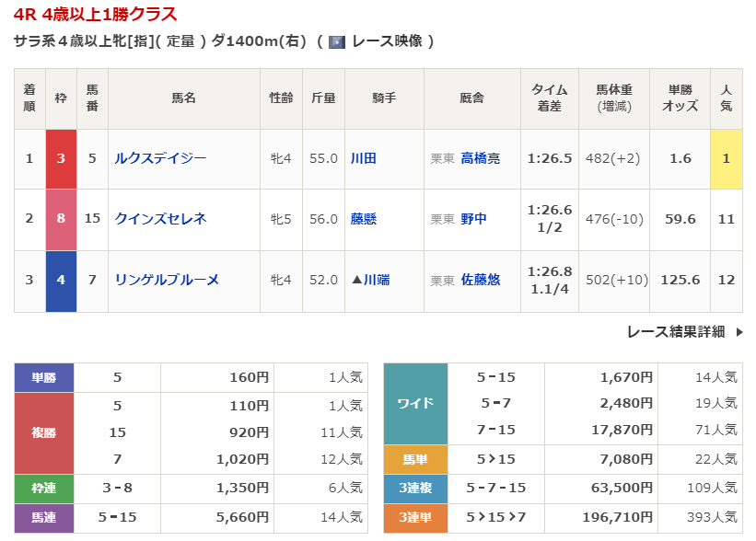Image resolution: width=756 pixels, height=541 pixels.
Task: Open jockey 藤懸 profile
Action: coord(363,219)
